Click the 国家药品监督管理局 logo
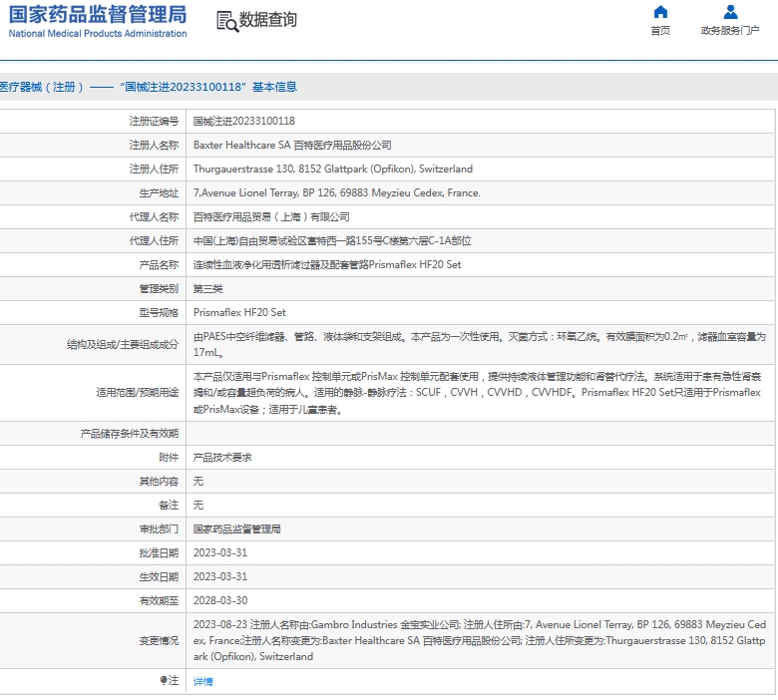 click(x=98, y=22)
